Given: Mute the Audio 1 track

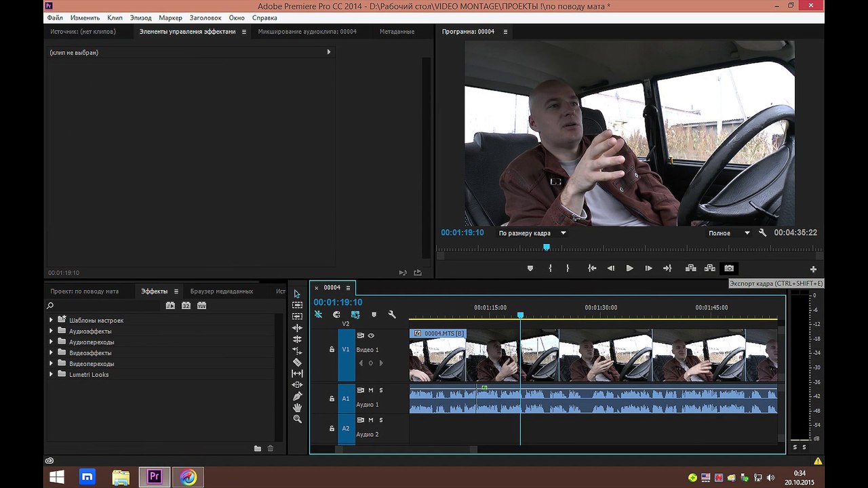Looking at the screenshot, I should 370,390.
